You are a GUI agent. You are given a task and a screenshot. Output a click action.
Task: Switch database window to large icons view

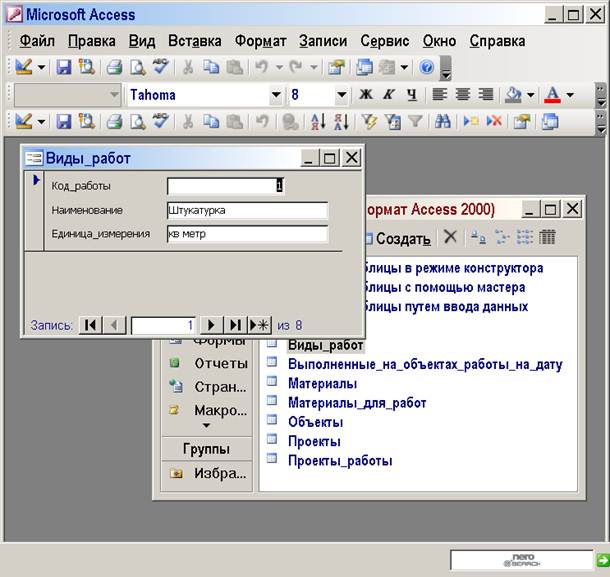[x=478, y=237]
